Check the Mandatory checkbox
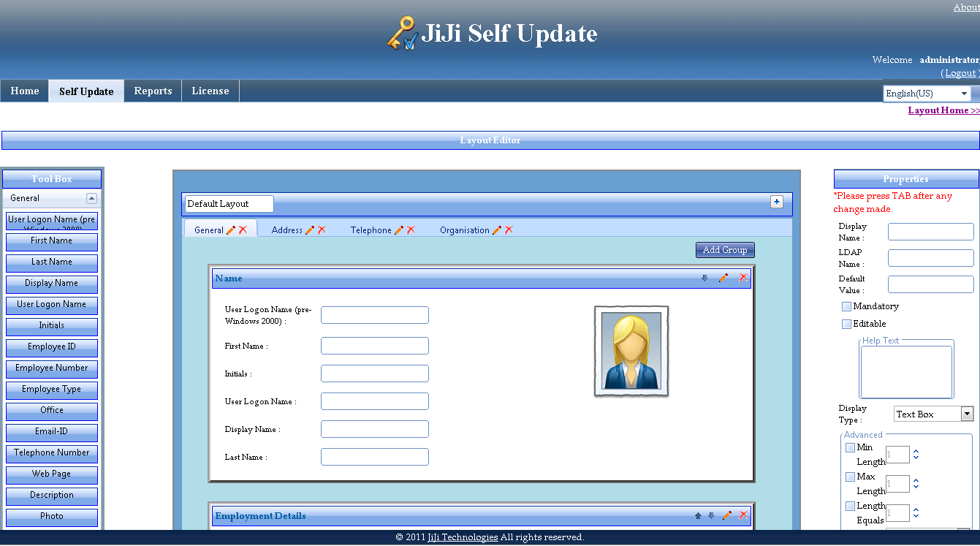Viewport: 980px width, 546px height. coord(846,306)
